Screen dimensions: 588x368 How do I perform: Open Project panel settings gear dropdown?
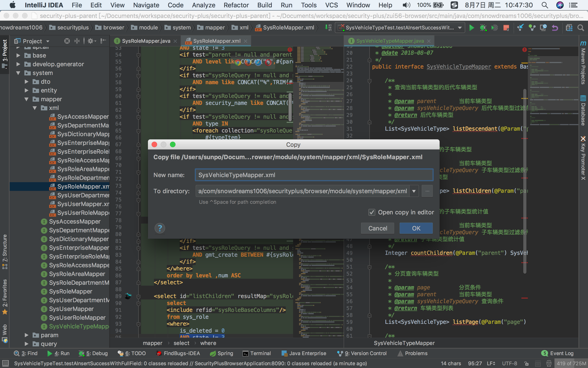click(92, 41)
